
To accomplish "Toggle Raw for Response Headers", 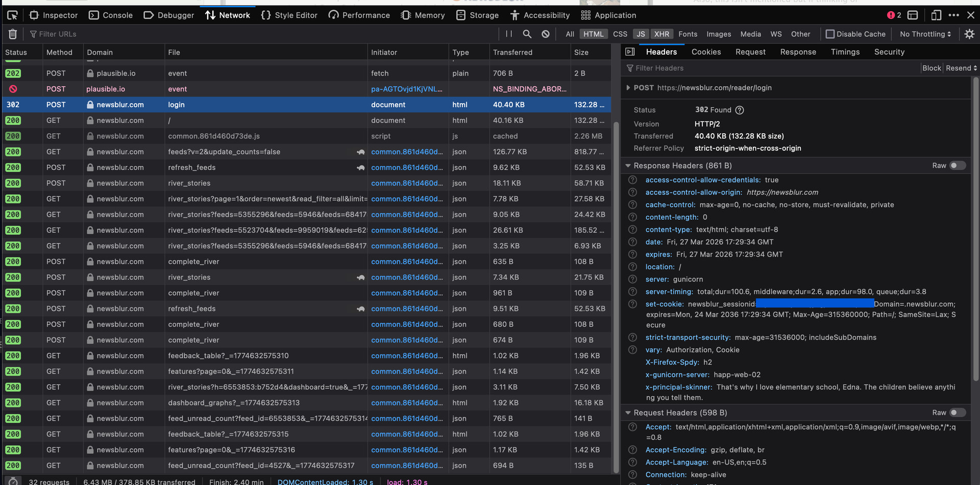I will [x=957, y=166].
